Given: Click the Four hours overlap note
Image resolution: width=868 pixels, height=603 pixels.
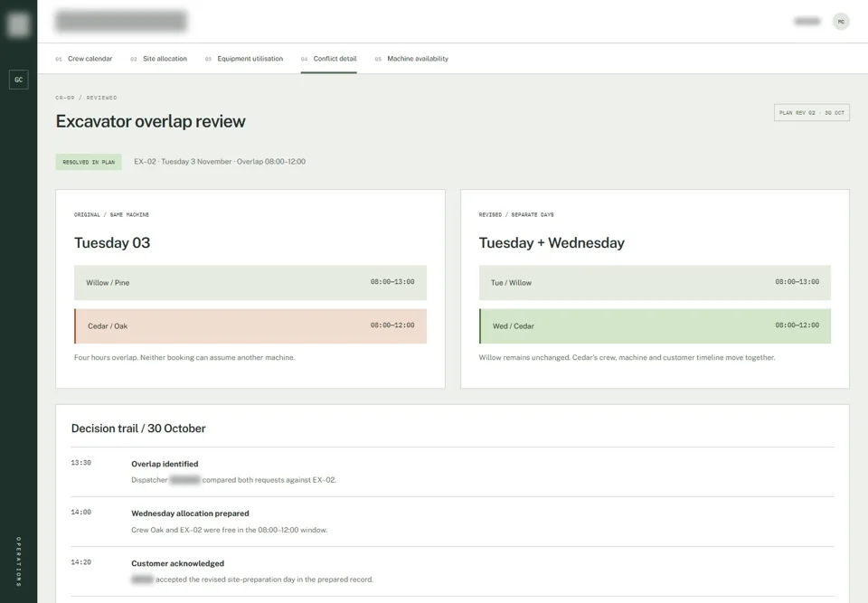Looking at the screenshot, I should 184,358.
